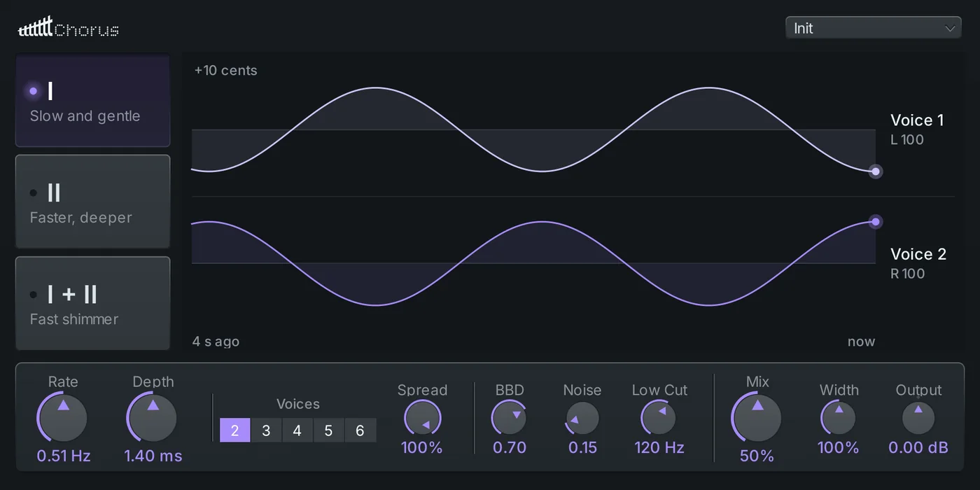980x490 pixels.
Task: Click the Low Cut knob
Action: pyautogui.click(x=659, y=419)
